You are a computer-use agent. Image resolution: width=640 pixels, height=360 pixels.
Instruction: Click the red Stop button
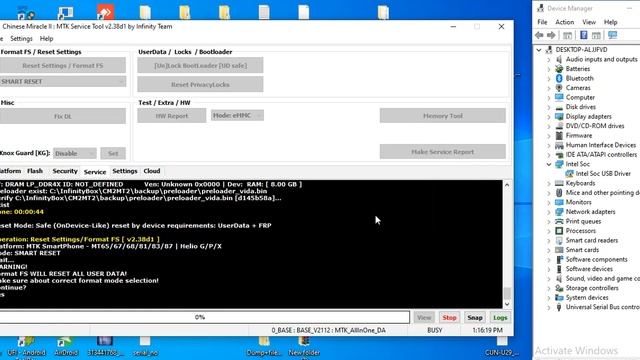pos(449,318)
